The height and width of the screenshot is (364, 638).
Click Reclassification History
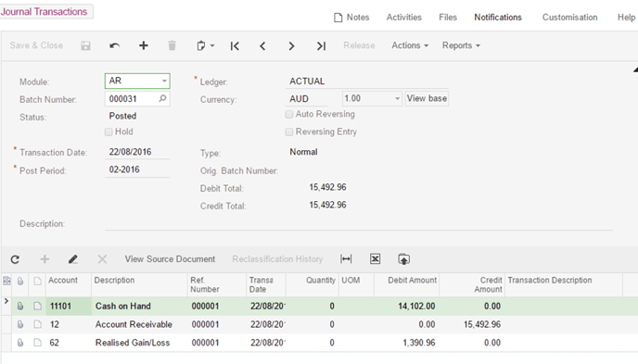[x=277, y=259]
